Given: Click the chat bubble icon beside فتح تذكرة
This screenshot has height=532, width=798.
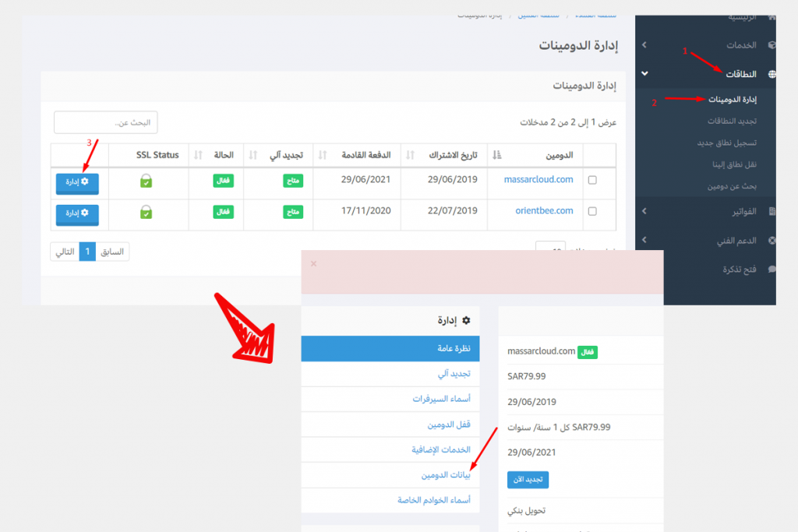Looking at the screenshot, I should pyautogui.click(x=772, y=269).
